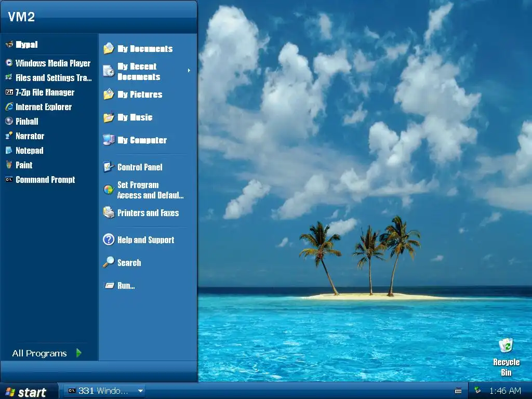Launch the Paint icon

pyautogui.click(x=9, y=165)
